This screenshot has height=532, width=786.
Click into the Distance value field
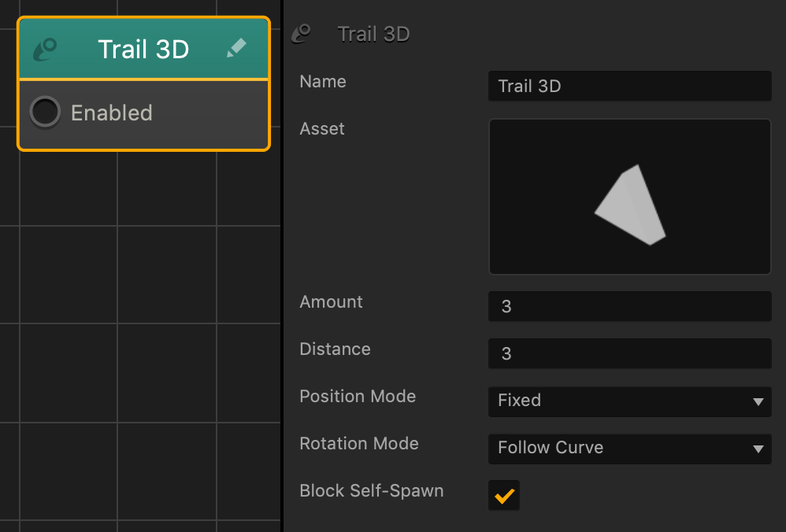pyautogui.click(x=628, y=354)
